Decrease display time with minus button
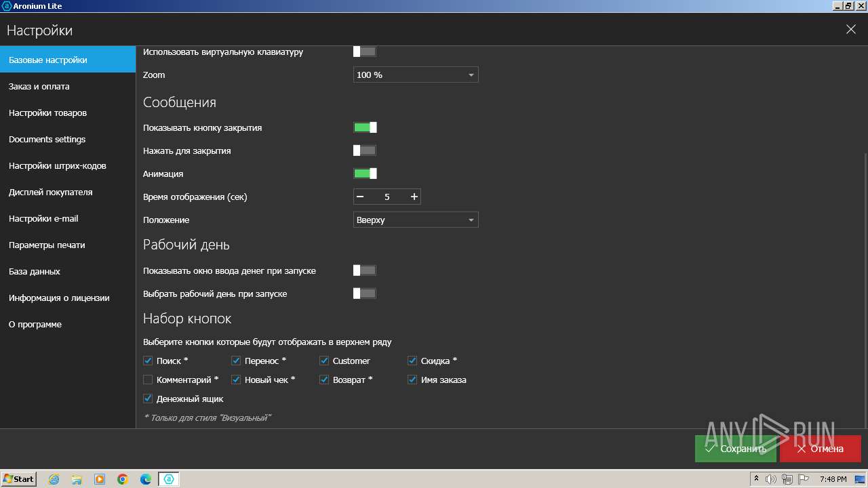Image resolution: width=868 pixels, height=488 pixels. [360, 197]
